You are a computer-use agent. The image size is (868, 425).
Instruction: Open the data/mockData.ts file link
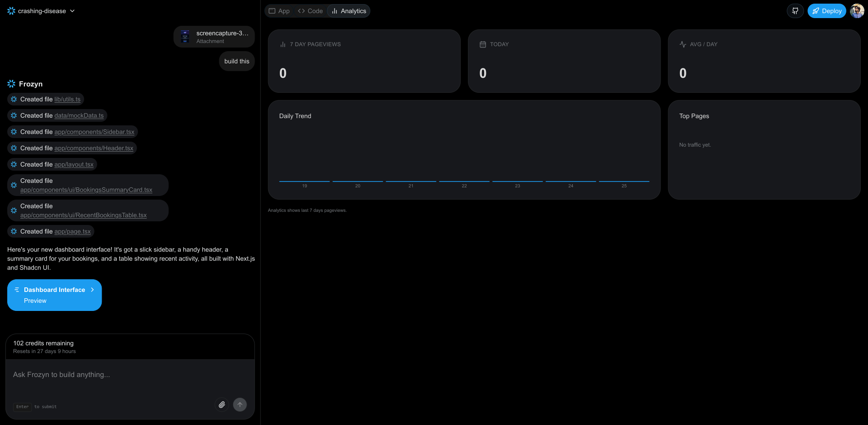[78, 115]
